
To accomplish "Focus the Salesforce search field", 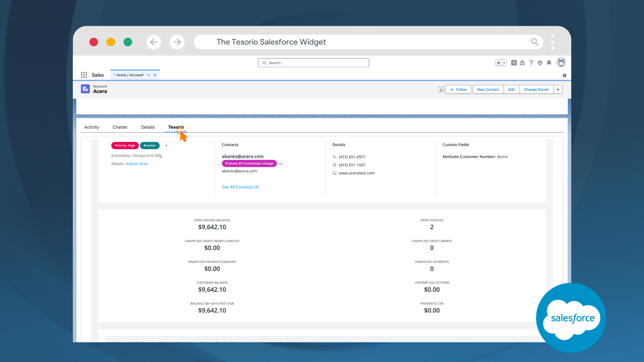I will click(x=314, y=63).
